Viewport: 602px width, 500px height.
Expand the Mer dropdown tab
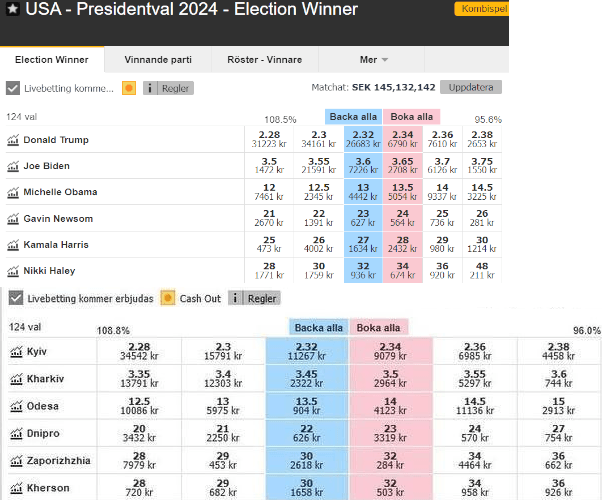click(372, 60)
